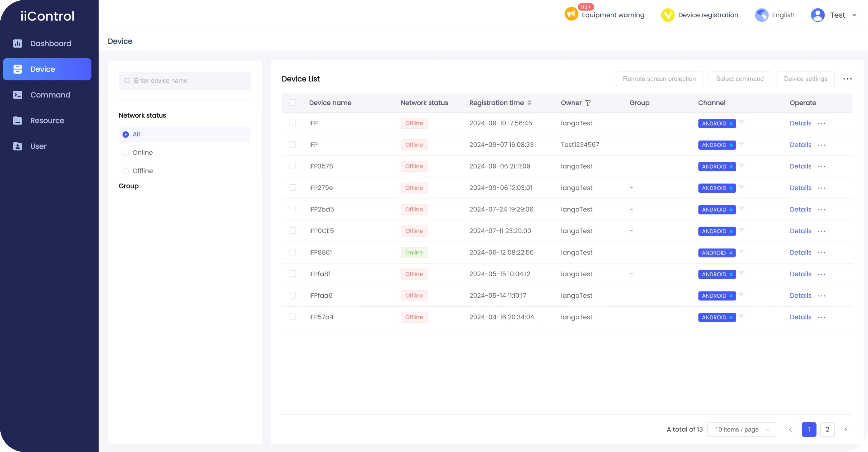Select the Command terminal icon in sidebar
This screenshot has height=452, width=868.
pos(18,95)
